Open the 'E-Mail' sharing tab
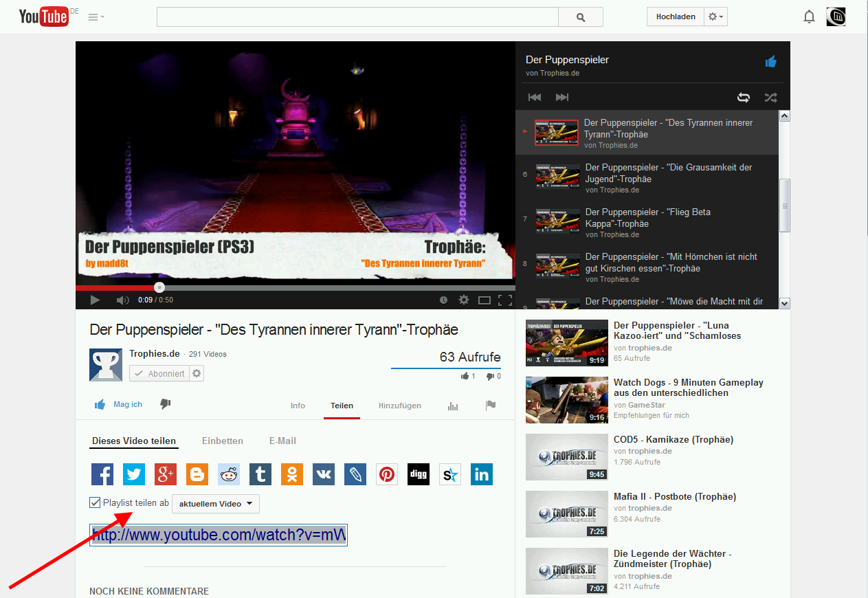 (x=282, y=441)
